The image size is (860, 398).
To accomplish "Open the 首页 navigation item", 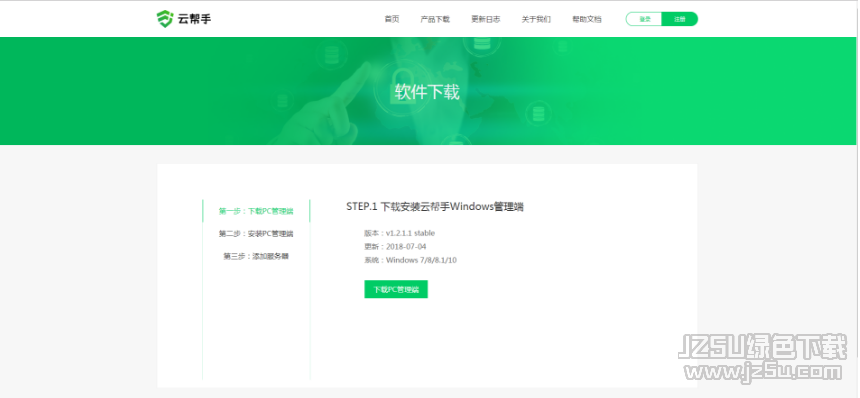I will click(392, 19).
